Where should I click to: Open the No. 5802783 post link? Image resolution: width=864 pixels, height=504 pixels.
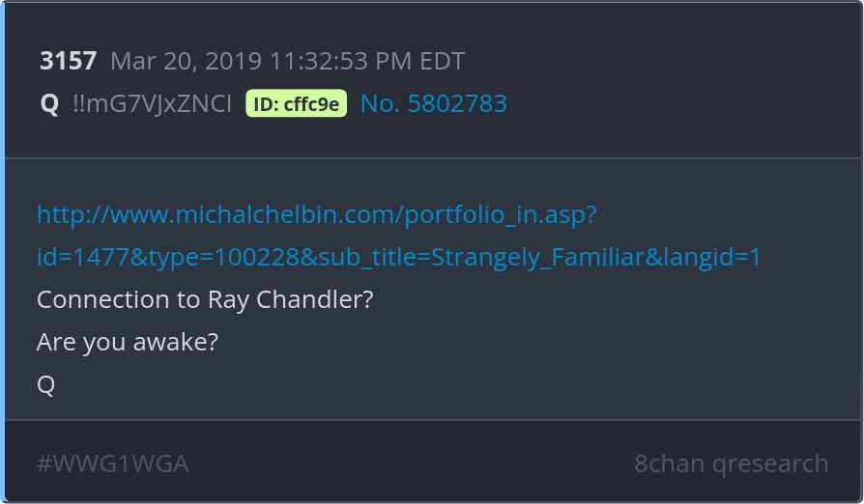point(434,103)
